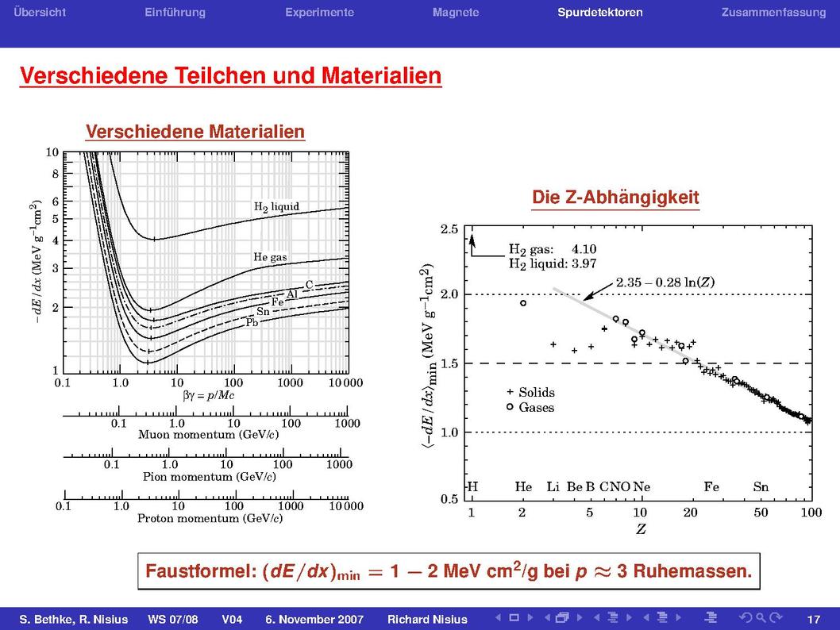840x630 pixels.
Task: Click 'Pion momentum (GeV/c)' axis label
Action: click(209, 476)
